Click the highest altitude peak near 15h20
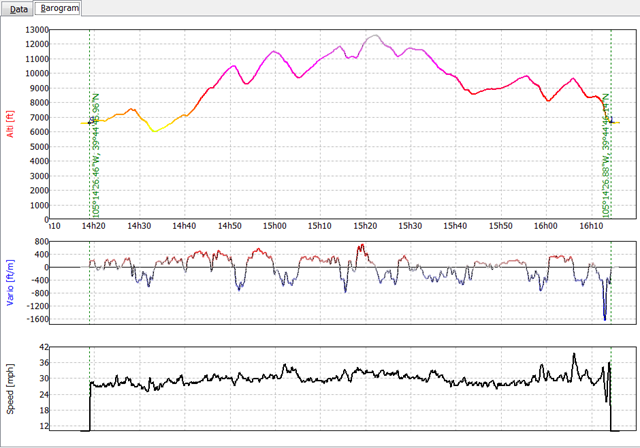Screen dimensions: 640x448 coord(374,36)
